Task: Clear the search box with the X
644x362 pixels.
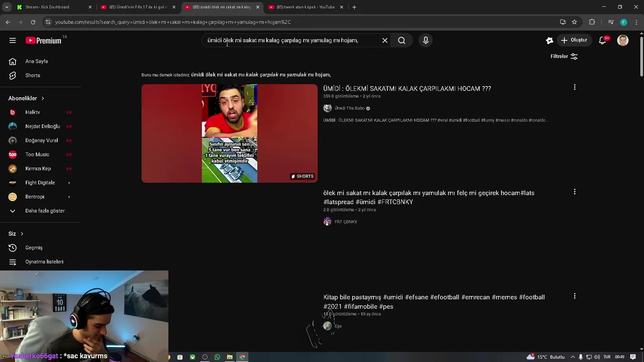Action: click(385, 40)
